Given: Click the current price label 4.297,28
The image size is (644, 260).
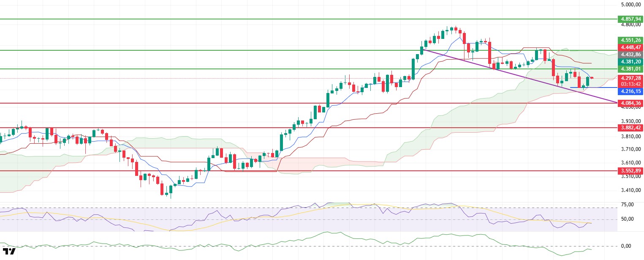Looking at the screenshot, I should (x=630, y=78).
